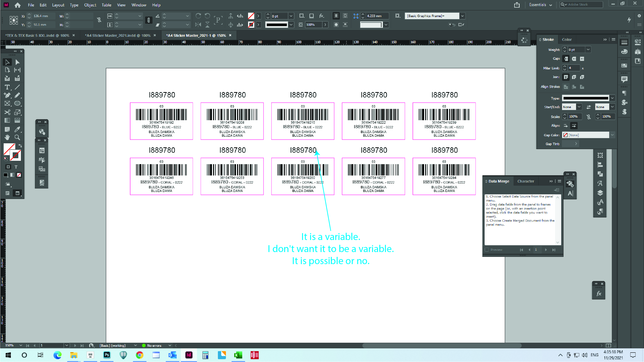Image resolution: width=644 pixels, height=362 pixels.
Task: Switch to the Character panel tab
Action: click(526, 181)
